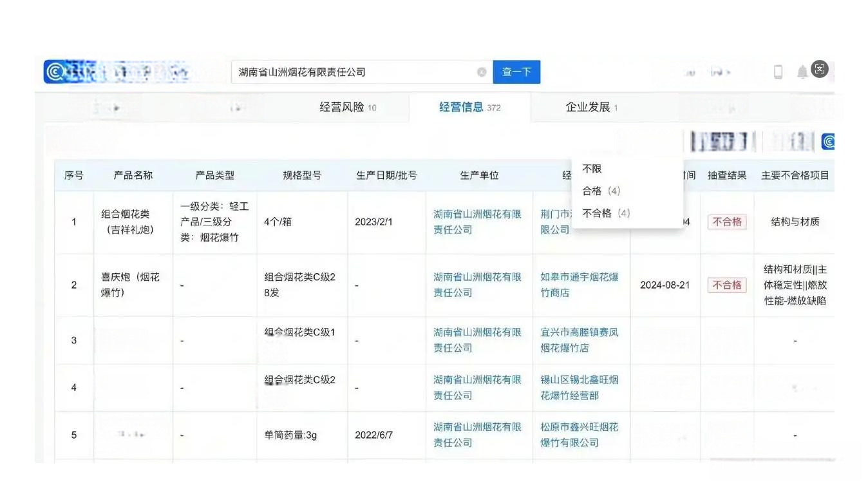Open 湖南省山洲烟花有限责任公司 link in row 4
The height and width of the screenshot is (487, 868).
coord(477,387)
